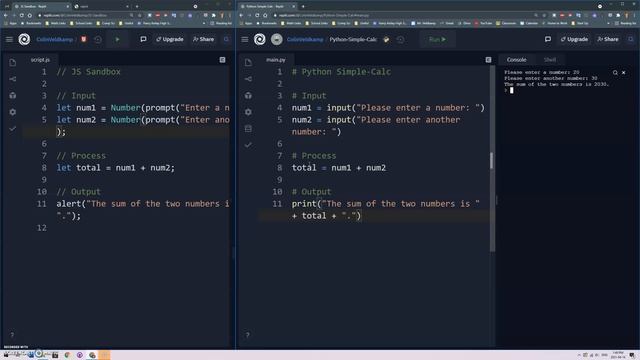This screenshot has width=640, height=360.
Task: Click Python language icon beside project name
Action: pyautogui.click(x=386, y=40)
